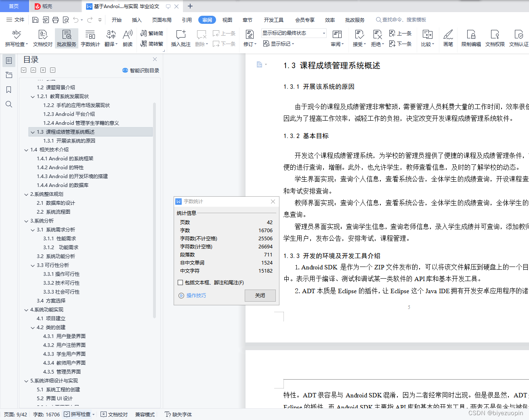Viewport: 529px width, 420px height.
Task: Open the 引用 ribbon tab
Action: (187, 20)
